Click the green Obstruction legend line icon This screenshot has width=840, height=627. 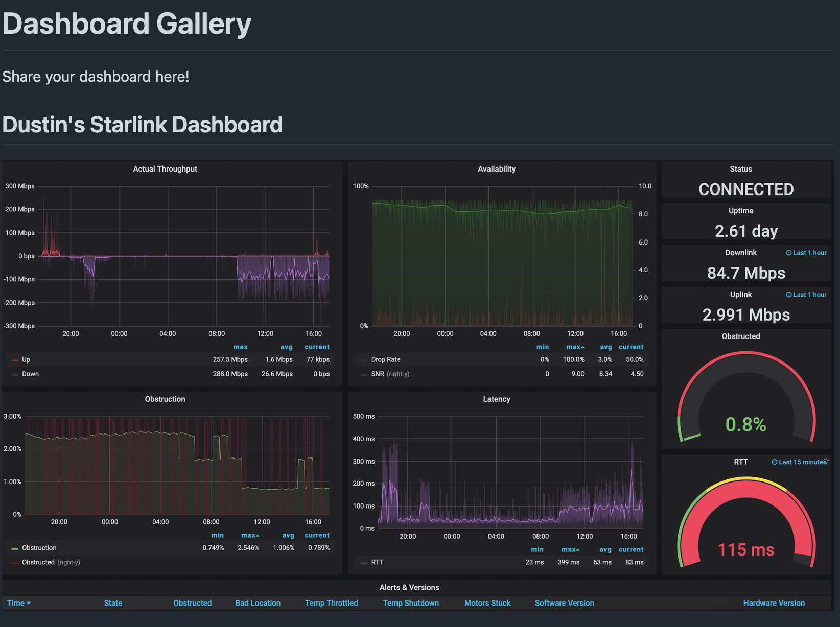coord(15,548)
